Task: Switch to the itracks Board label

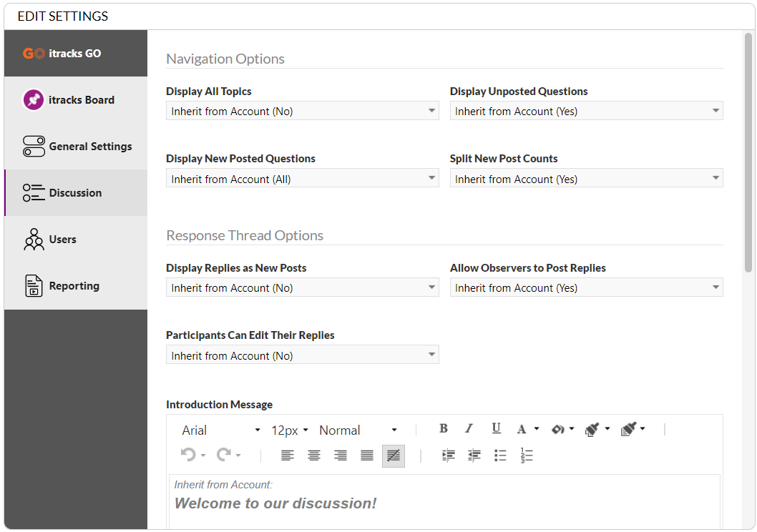Action: (x=82, y=100)
